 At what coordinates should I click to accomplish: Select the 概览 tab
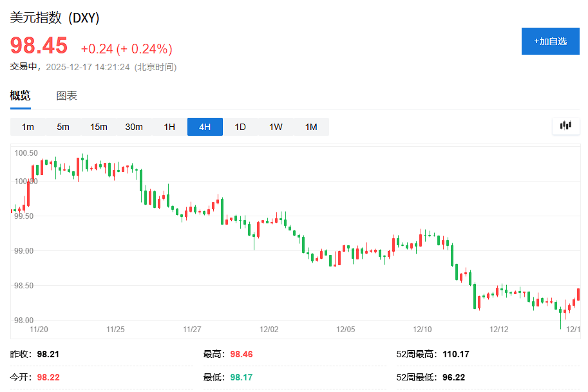20,96
